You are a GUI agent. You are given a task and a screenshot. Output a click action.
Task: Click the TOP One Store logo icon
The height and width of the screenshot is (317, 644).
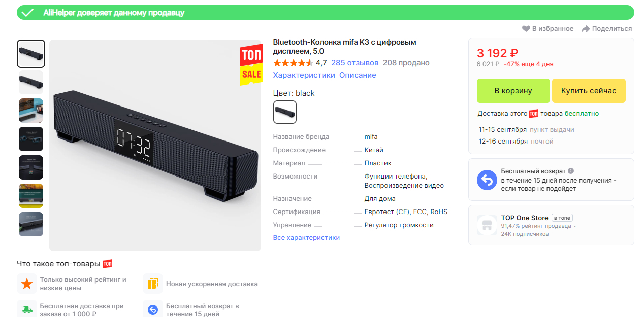[x=487, y=225]
